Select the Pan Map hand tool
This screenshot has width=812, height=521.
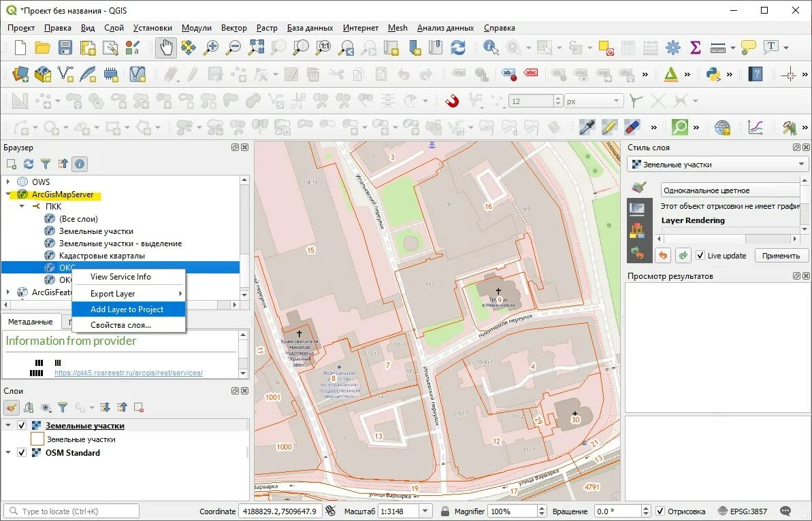[x=165, y=48]
